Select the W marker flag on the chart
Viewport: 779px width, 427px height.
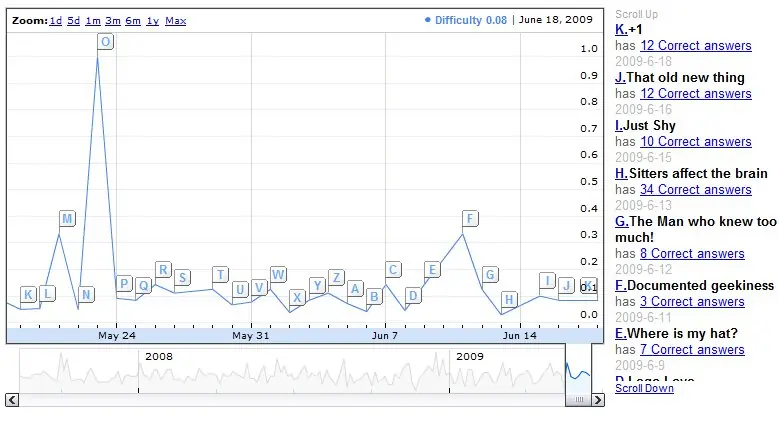coord(278,275)
